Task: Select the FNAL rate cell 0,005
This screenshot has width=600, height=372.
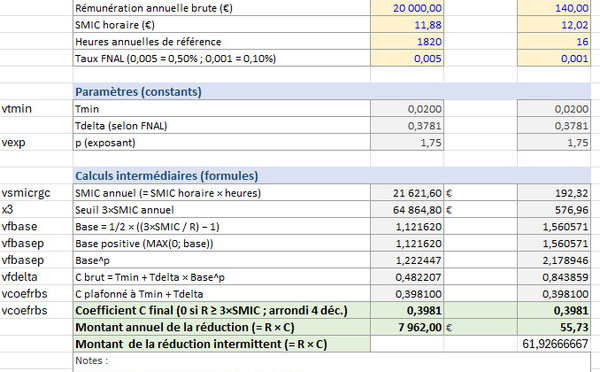Action: coord(407,58)
